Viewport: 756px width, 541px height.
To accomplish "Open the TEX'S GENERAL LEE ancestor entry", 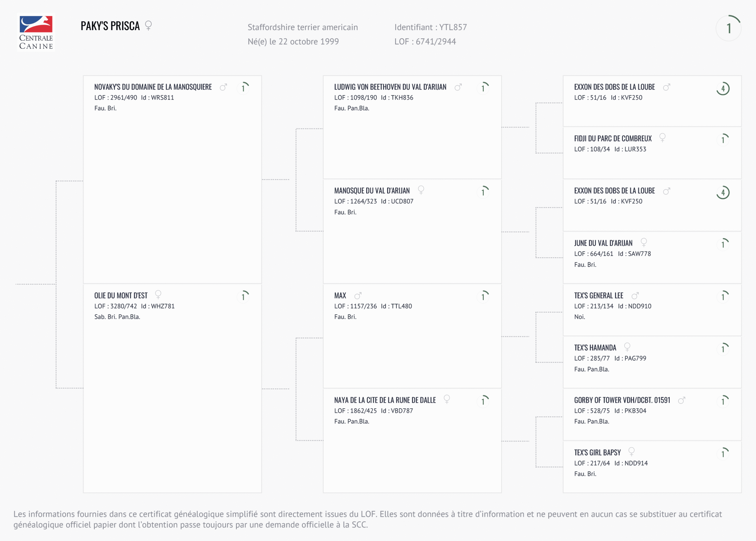I will 598,296.
